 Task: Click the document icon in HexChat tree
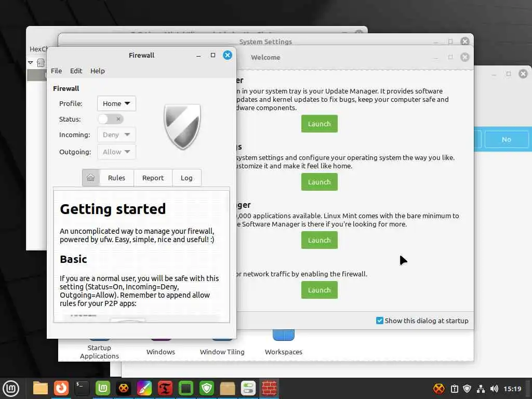41,63
